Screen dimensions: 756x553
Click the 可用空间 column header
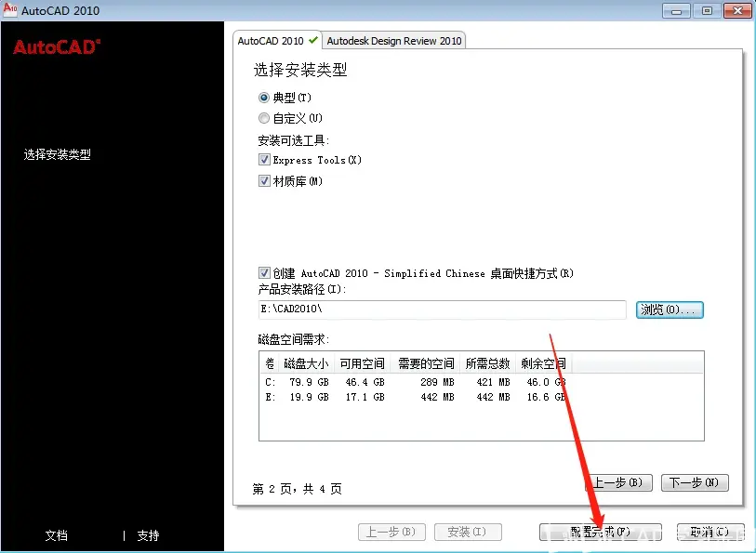pos(362,363)
